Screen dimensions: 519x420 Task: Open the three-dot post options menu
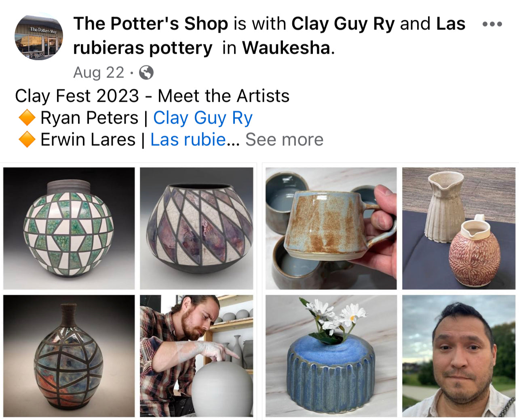(x=492, y=24)
